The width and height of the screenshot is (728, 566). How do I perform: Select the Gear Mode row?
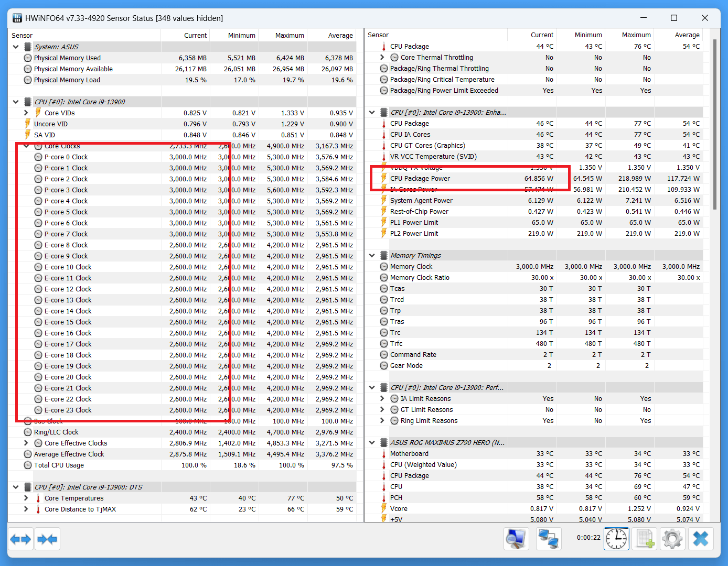coord(534,366)
